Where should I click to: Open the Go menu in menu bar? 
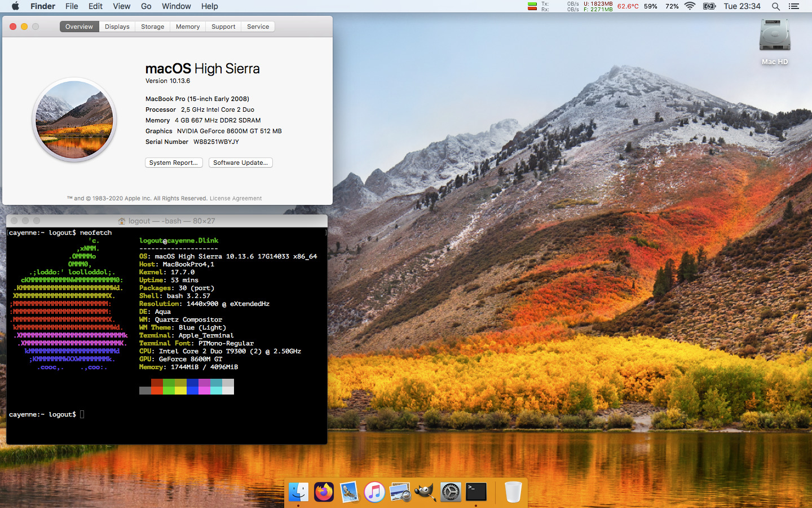(x=146, y=6)
